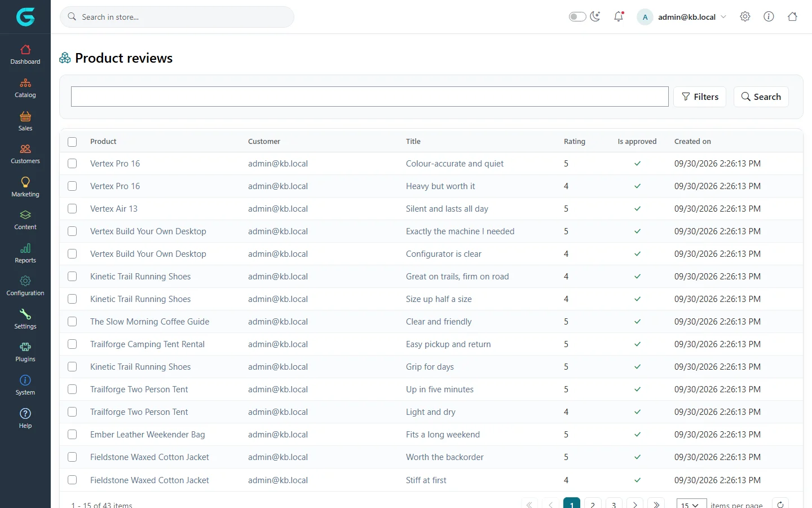Open the Configuration gear section
Viewport: 812px width, 508px height.
pos(25,286)
